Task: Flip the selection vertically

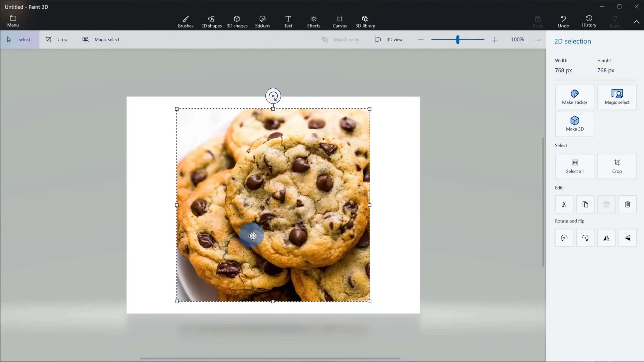Action: click(x=627, y=238)
